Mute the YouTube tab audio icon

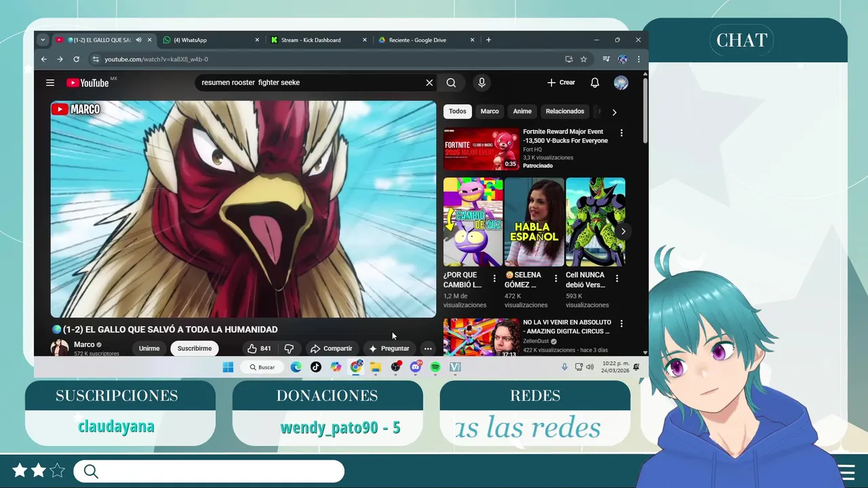click(138, 40)
